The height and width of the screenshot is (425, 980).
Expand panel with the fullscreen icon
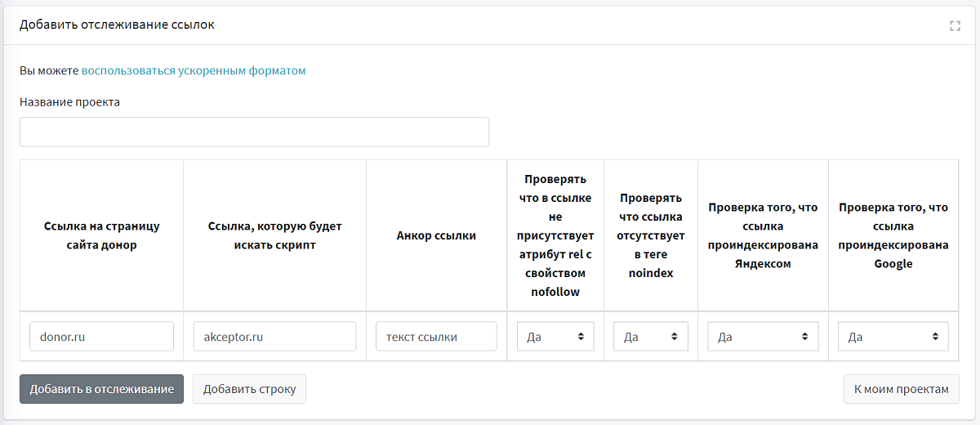point(955,26)
